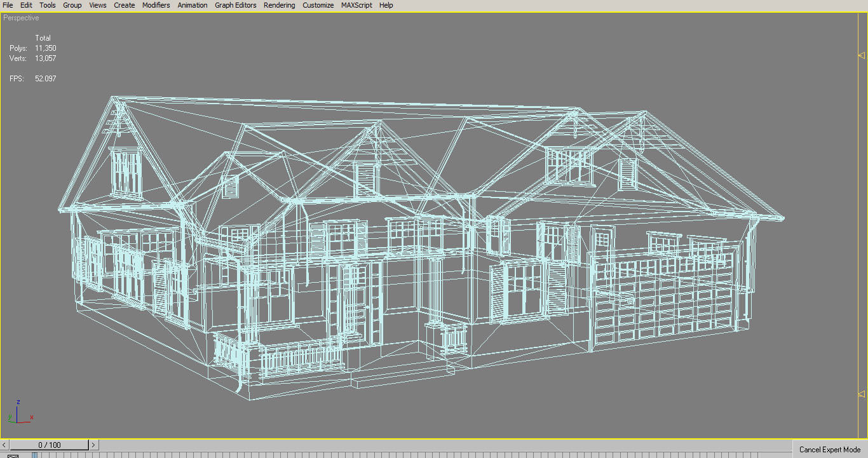The height and width of the screenshot is (458, 868).
Task: Open the Graph Editors menu
Action: [x=236, y=5]
